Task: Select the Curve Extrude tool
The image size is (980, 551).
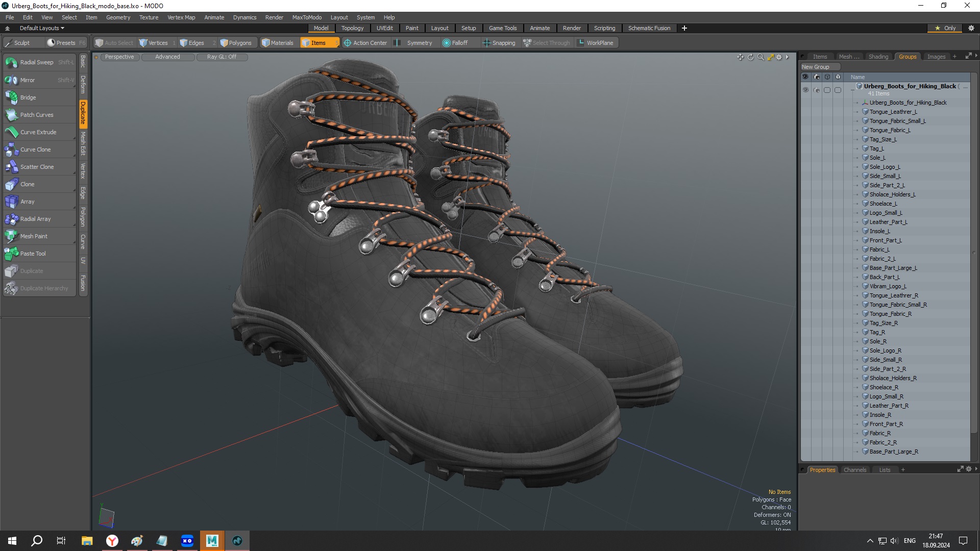Action: point(38,132)
